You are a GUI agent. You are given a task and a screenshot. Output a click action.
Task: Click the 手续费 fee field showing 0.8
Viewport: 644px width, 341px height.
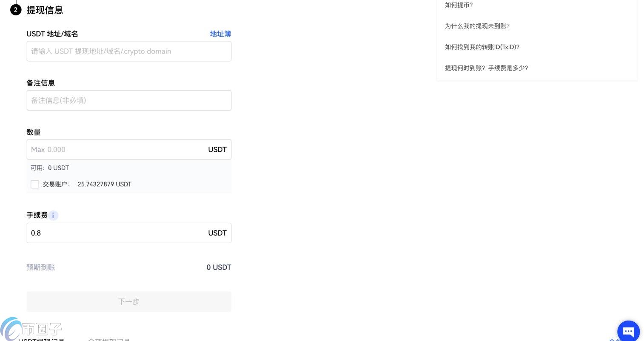point(115,233)
